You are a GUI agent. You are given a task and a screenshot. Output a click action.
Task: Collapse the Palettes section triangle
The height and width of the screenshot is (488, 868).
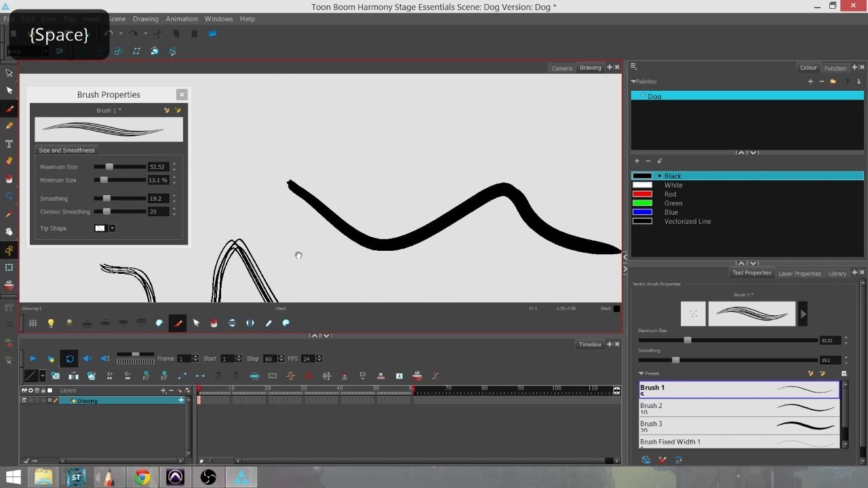[633, 81]
